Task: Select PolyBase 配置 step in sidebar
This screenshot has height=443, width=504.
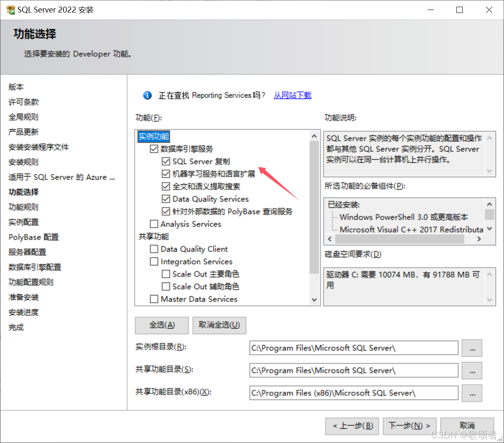Action: click(34, 237)
